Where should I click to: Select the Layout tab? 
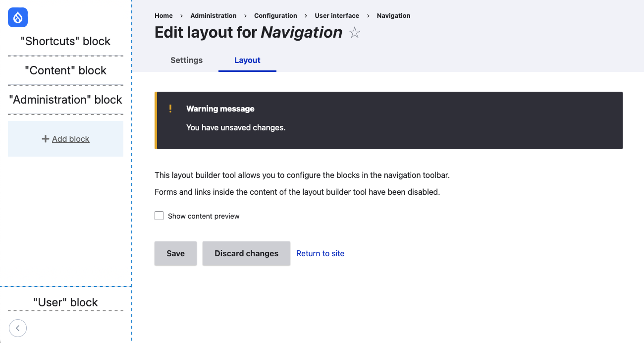pos(247,60)
